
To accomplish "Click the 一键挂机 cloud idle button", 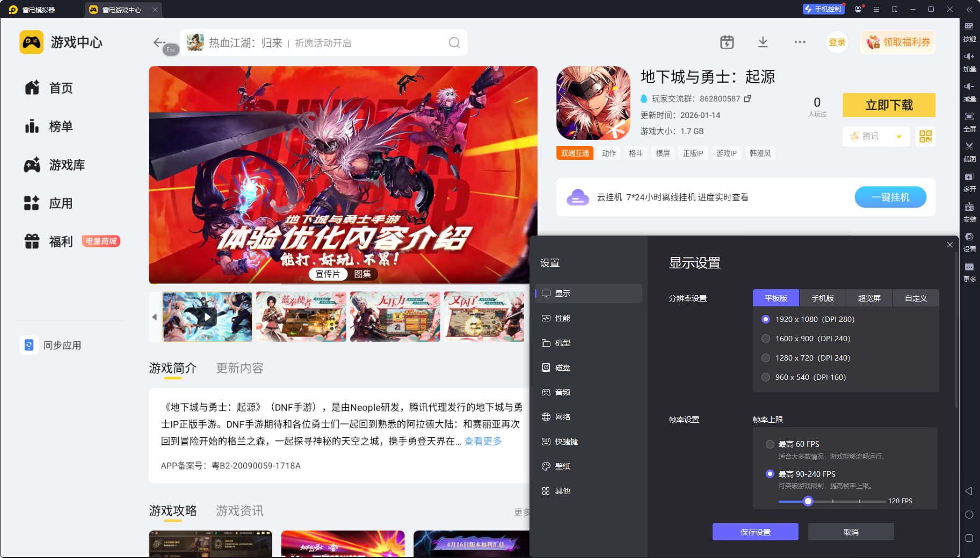I will point(890,197).
